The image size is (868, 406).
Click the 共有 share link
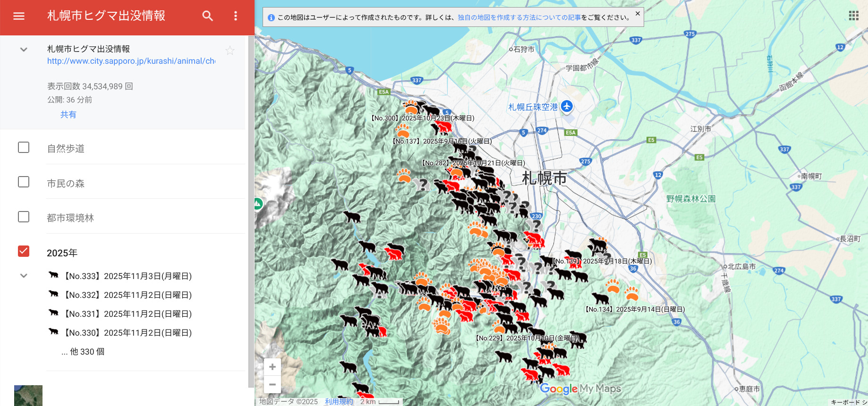click(68, 115)
